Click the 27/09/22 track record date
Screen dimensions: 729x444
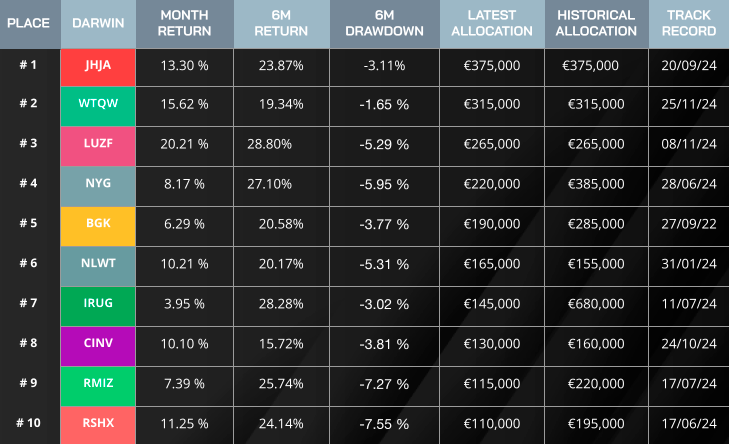coord(688,223)
